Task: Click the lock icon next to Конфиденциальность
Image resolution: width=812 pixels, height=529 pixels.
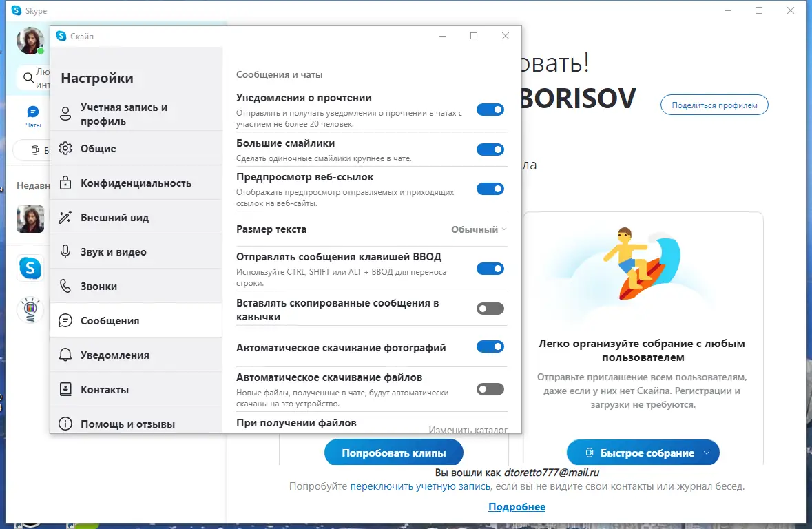Action: (x=65, y=183)
